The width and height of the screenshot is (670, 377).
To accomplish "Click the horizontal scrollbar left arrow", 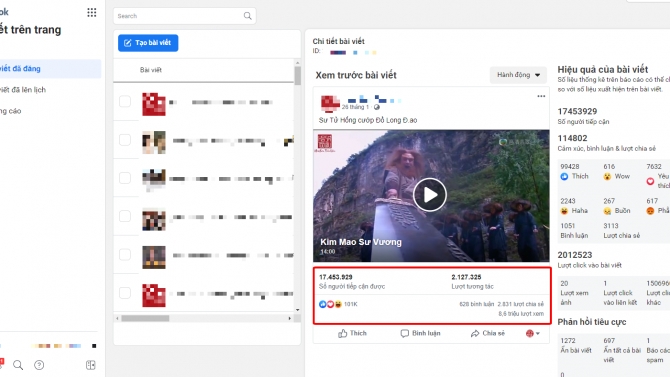I will 118,318.
